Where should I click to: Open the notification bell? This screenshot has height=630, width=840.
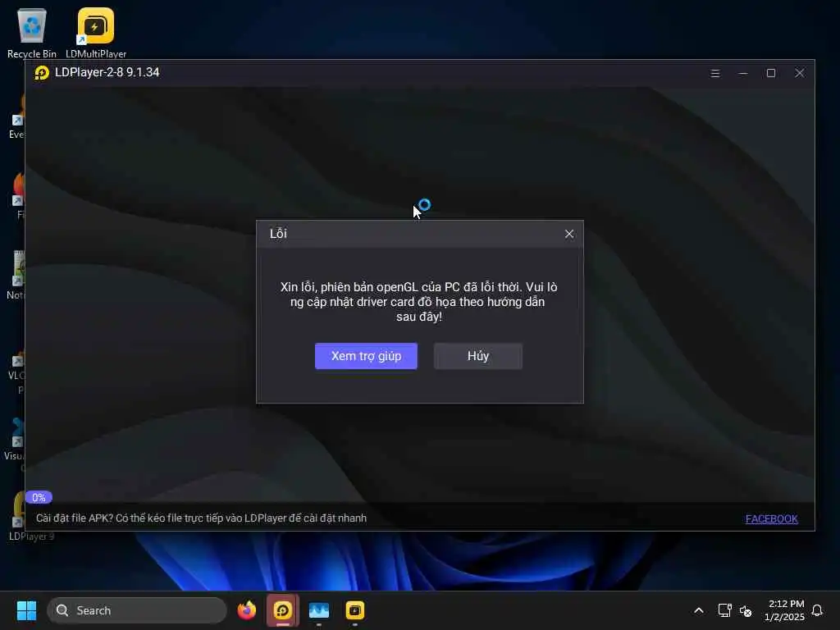coord(817,610)
